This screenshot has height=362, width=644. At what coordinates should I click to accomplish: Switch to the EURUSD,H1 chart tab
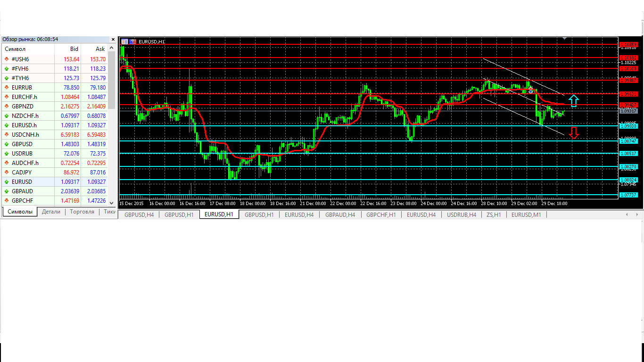pyautogui.click(x=219, y=214)
